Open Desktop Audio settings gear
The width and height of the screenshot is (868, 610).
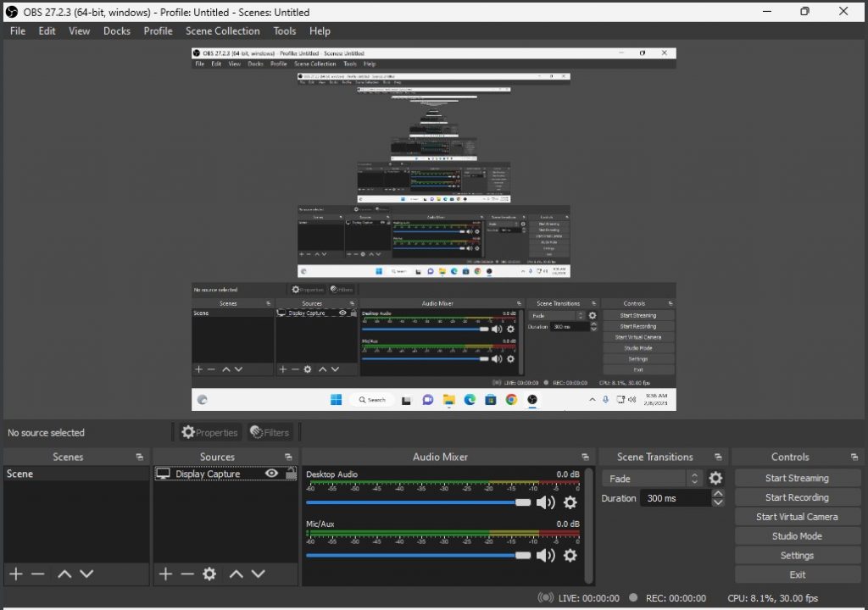[x=570, y=502]
